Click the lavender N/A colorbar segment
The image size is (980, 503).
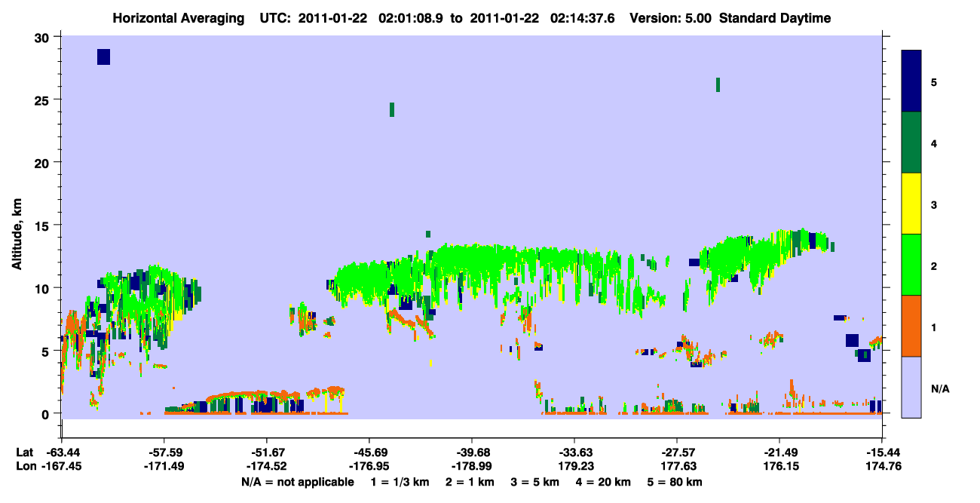pos(911,387)
